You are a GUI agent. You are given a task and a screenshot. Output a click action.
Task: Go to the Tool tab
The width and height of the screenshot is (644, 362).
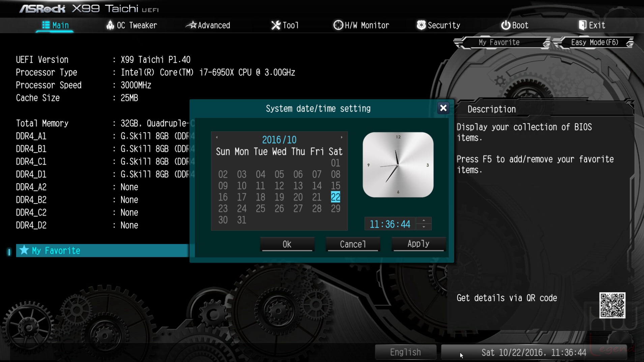285,25
